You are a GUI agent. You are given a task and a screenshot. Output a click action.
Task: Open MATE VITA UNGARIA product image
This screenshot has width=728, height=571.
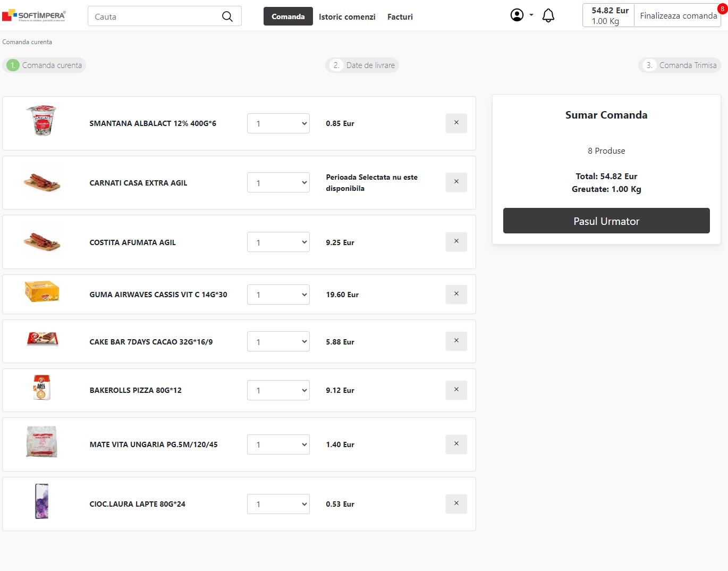click(41, 442)
